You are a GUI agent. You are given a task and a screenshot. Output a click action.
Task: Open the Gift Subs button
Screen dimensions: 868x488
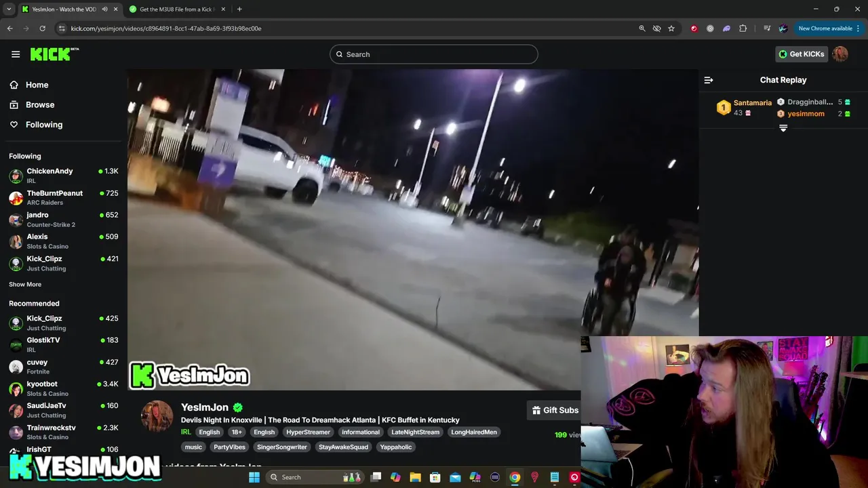pos(555,410)
